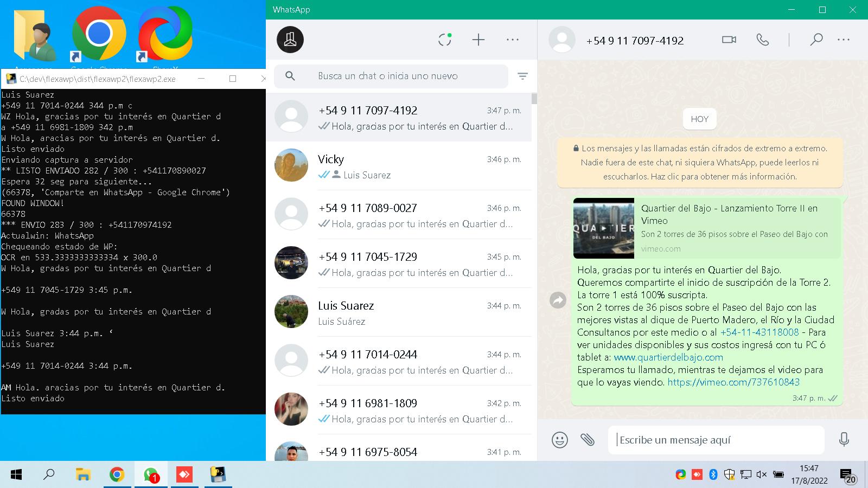
Task: Open taskbar search
Action: click(x=49, y=475)
